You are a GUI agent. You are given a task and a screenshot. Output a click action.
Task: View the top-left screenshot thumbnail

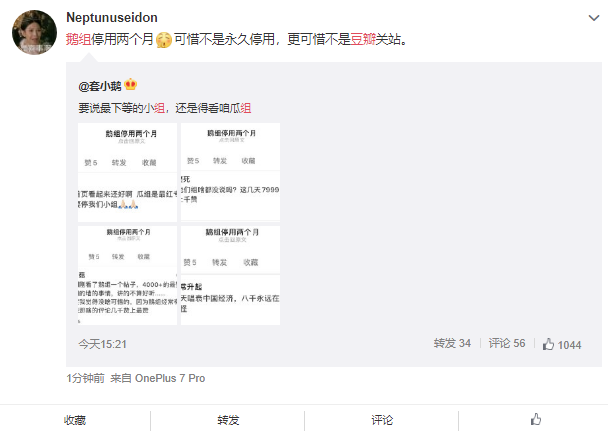pyautogui.click(x=127, y=173)
